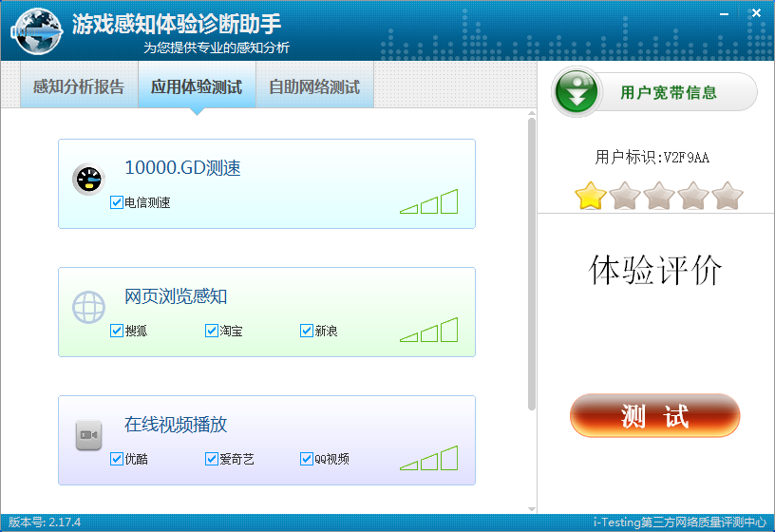Click signal bars icon in 在线视频播放 card
Screen dimensions: 775x532
click(429, 458)
